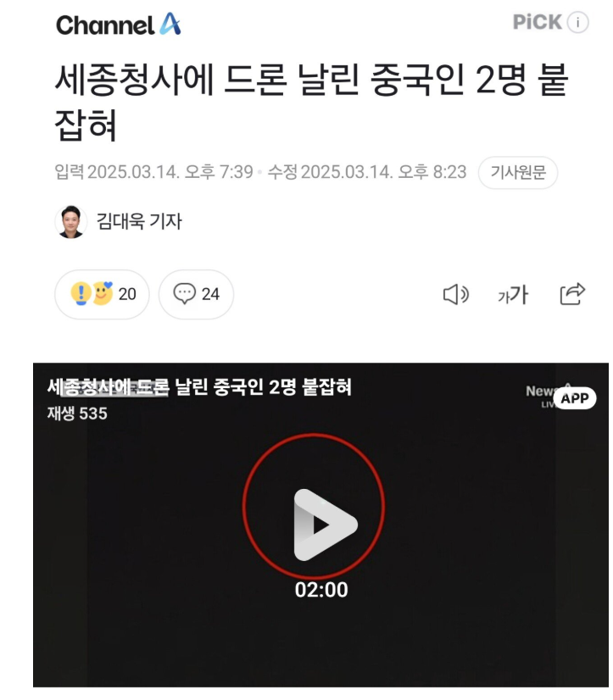Click the video title overlay text

[x=199, y=386]
